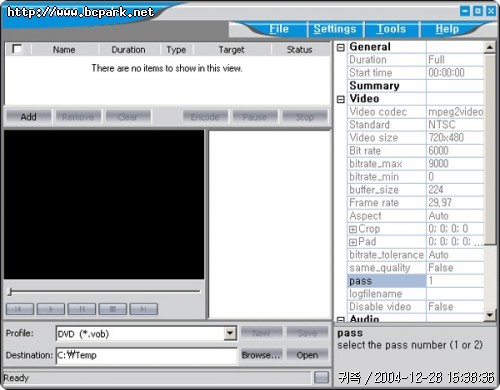Select the bitrate_tolerance property row
Image resolution: width=500 pixels, height=390 pixels.
416,255
